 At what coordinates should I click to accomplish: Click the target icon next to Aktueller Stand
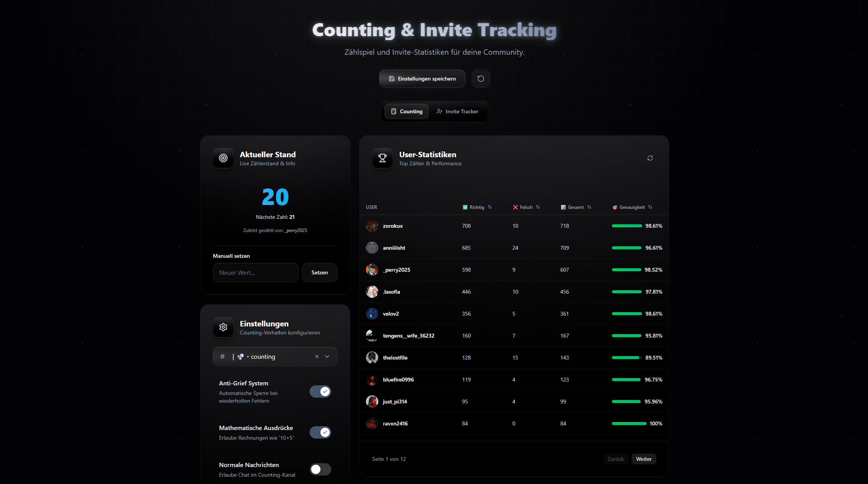[x=223, y=158]
